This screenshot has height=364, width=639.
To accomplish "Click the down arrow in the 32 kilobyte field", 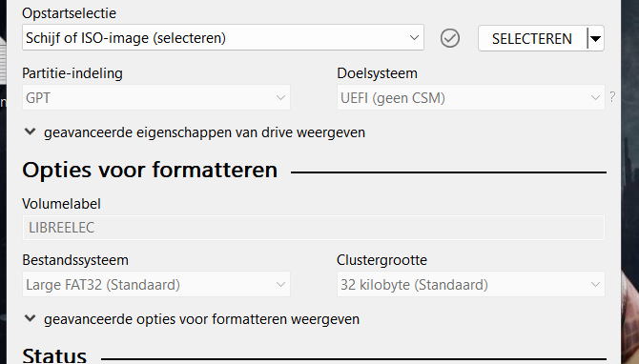I will coord(595,285).
